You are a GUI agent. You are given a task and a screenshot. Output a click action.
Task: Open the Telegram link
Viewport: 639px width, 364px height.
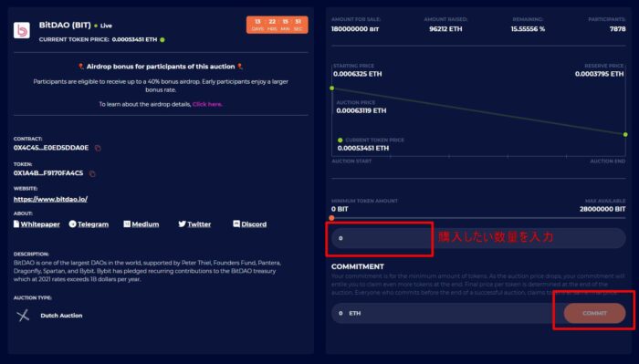click(89, 224)
